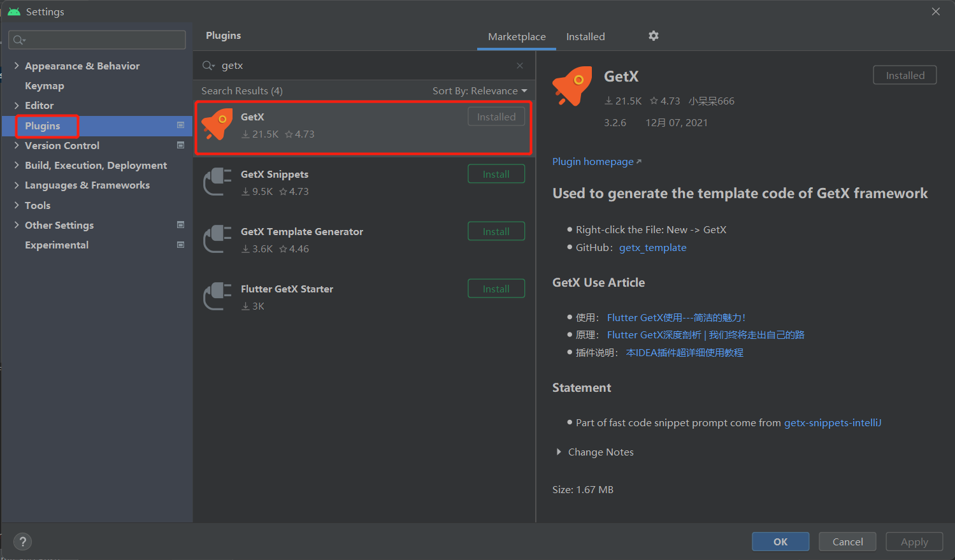The image size is (955, 560).
Task: Click the Flutter GetX Starter plug icon
Action: click(x=217, y=296)
